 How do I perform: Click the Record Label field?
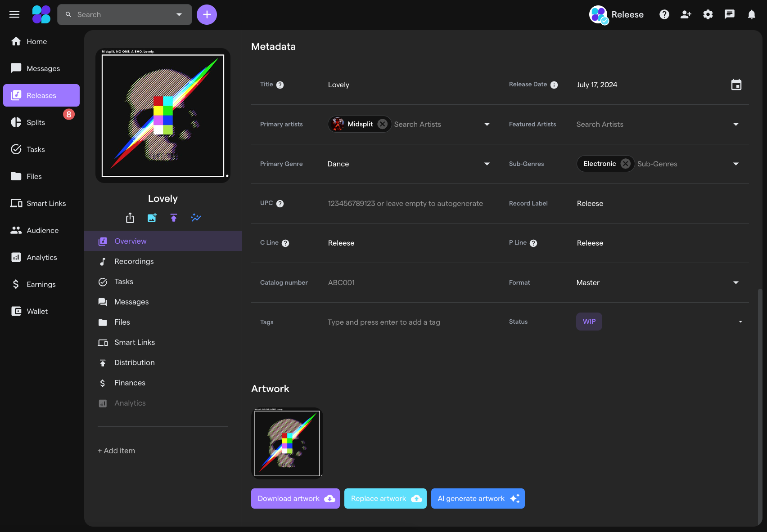[659, 203]
